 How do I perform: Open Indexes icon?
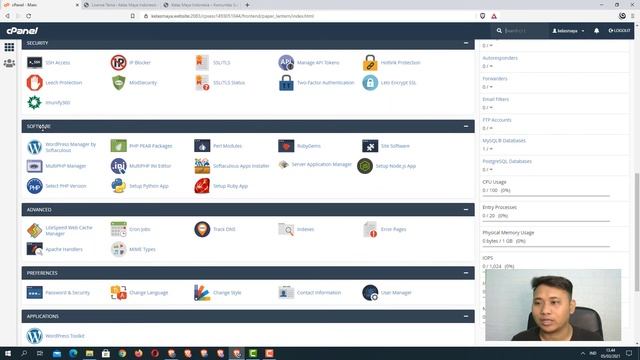(286, 229)
